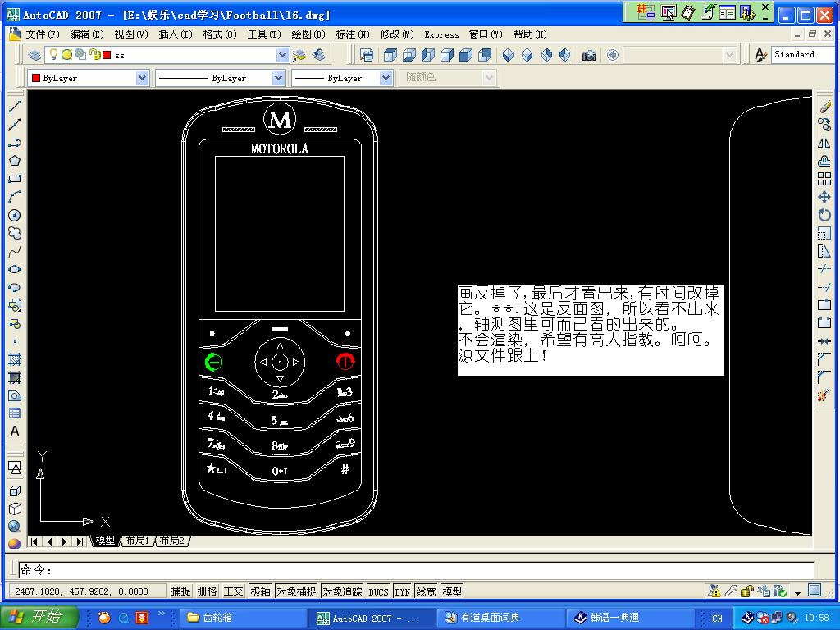Expand the ByLayer linetype dropdown
840x630 pixels.
click(278, 78)
